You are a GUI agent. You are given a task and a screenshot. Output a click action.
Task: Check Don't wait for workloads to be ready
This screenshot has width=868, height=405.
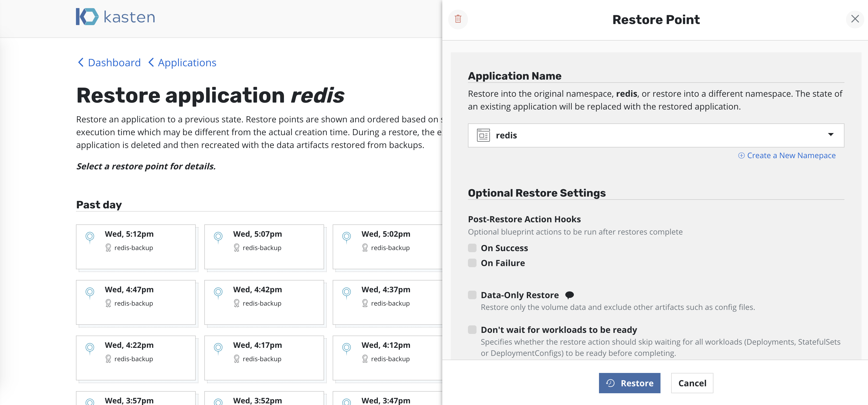pos(472,330)
